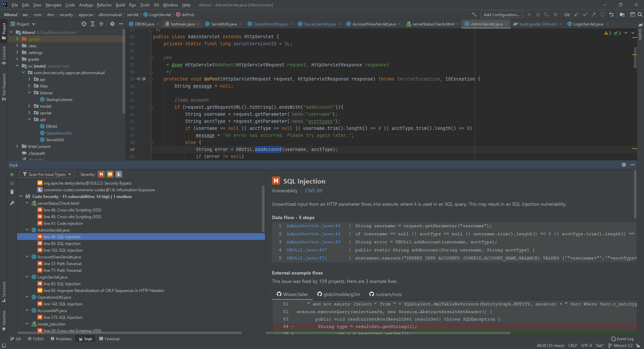Click the Git rollback icon
This screenshot has width=644, height=349.
(611, 14)
